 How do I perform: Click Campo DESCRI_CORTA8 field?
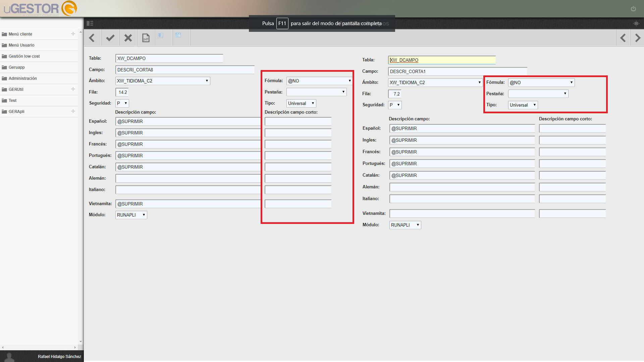click(x=185, y=70)
